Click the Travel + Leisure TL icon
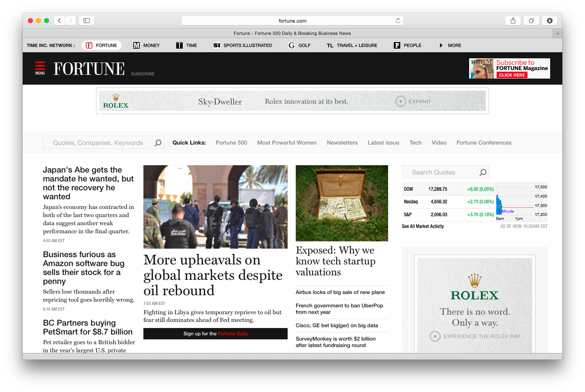585x392 pixels. coord(330,45)
